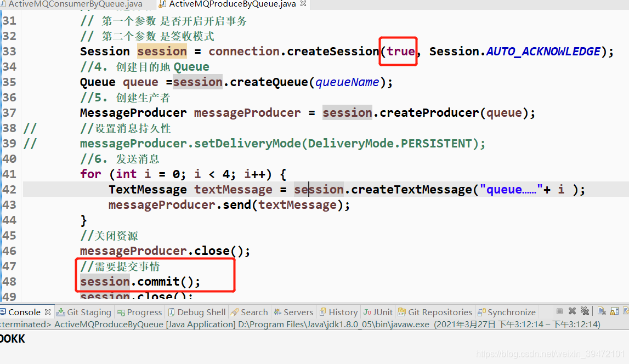Open the Progress view

click(140, 312)
